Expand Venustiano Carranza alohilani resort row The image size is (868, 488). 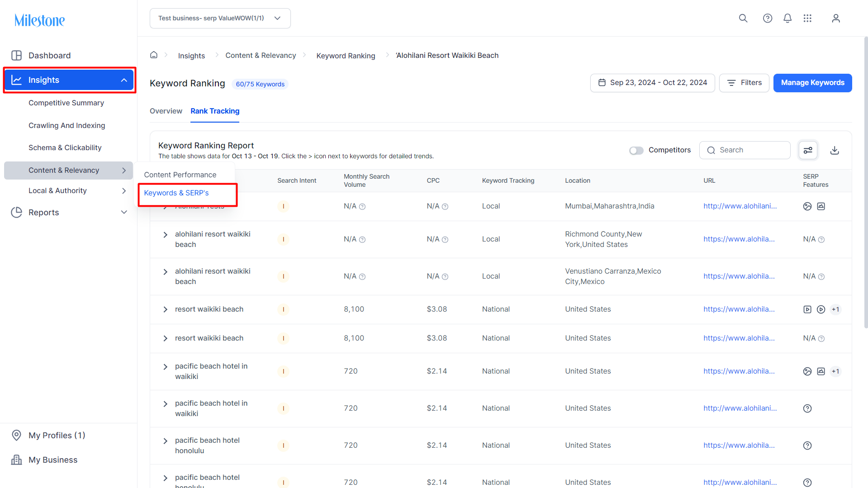166,272
